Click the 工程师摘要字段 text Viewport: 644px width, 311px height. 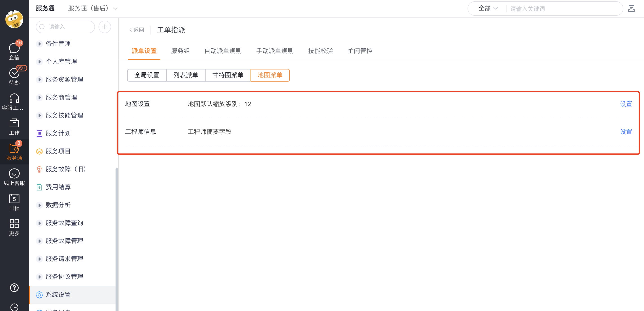(210, 132)
